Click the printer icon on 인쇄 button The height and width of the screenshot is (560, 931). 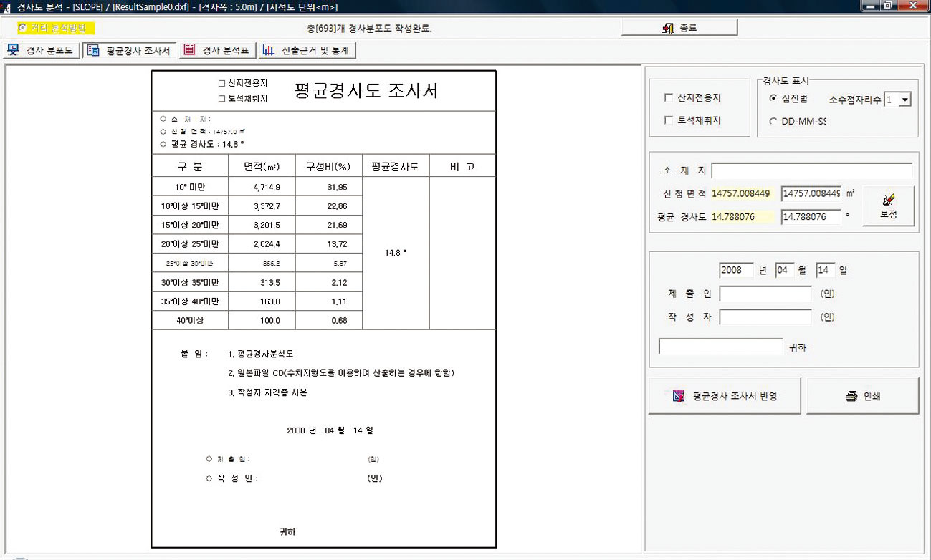[x=851, y=396]
